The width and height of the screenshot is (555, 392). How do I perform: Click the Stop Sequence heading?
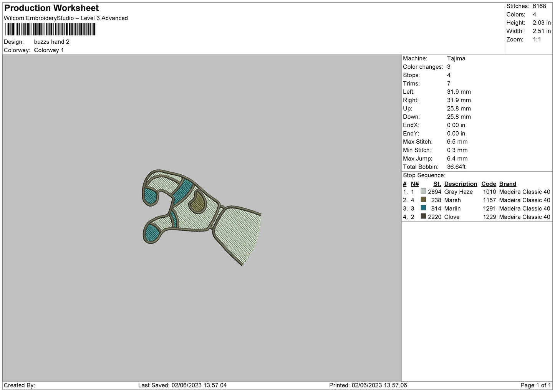pos(424,175)
